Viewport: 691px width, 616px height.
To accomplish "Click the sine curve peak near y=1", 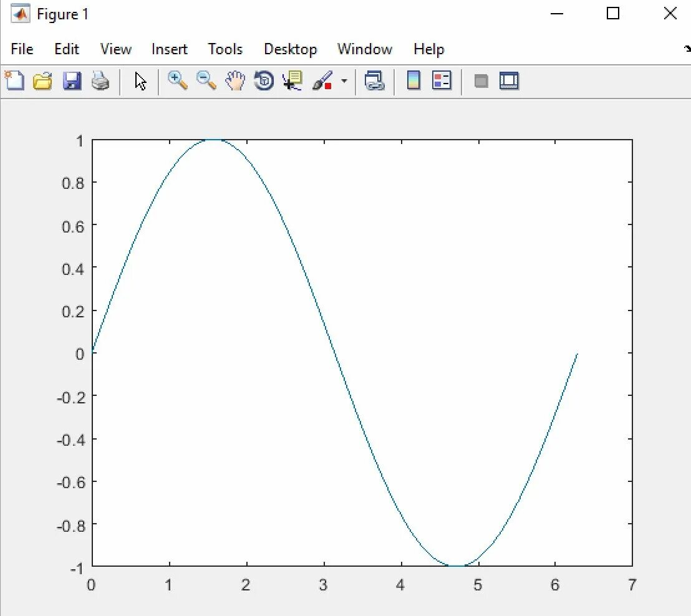I will tap(213, 140).
